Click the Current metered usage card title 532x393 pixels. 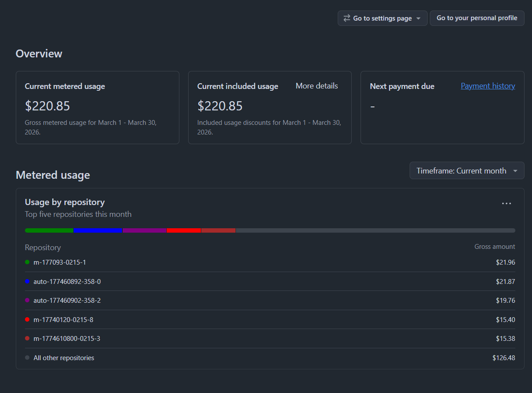coord(65,86)
